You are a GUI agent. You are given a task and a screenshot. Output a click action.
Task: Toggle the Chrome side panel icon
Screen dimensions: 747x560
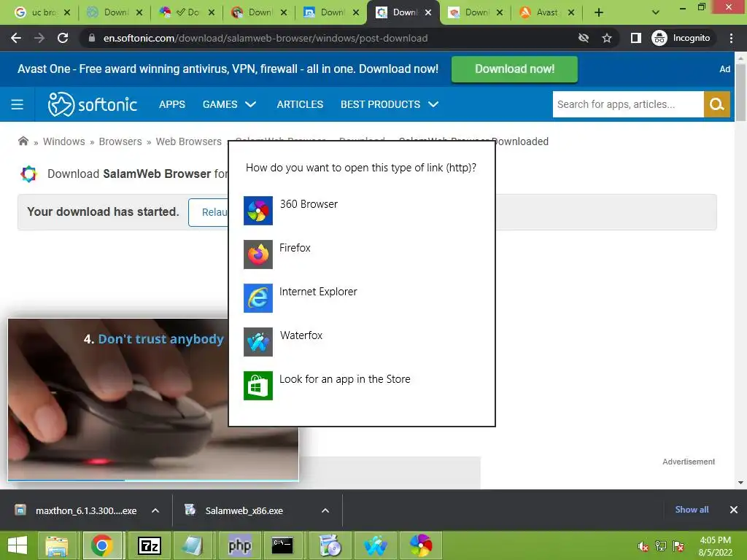click(635, 38)
